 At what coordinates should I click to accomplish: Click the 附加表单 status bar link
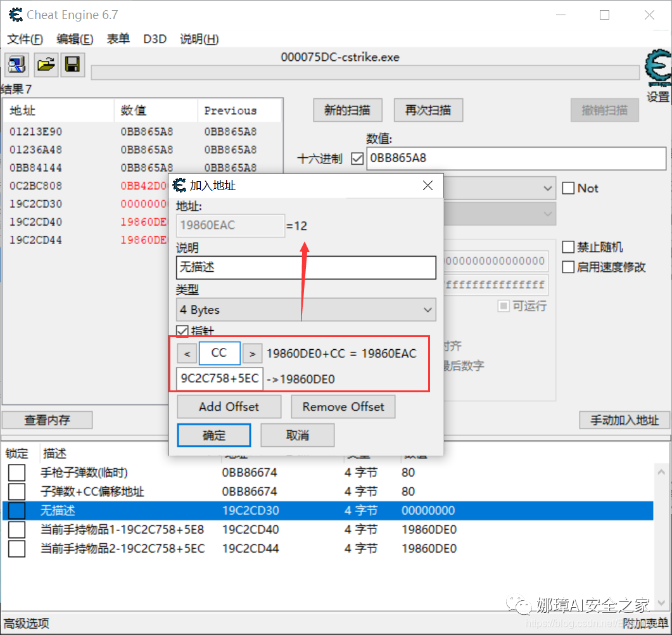pos(645,623)
